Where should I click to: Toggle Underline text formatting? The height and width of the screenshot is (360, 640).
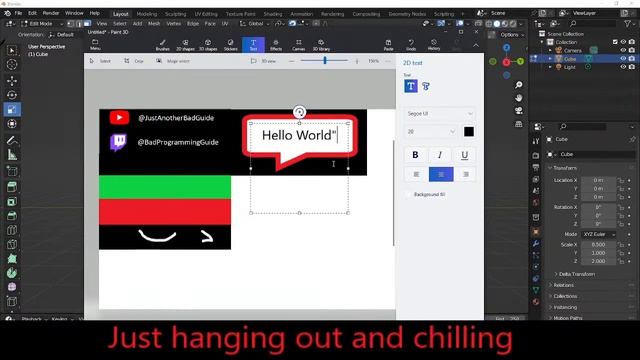[464, 155]
